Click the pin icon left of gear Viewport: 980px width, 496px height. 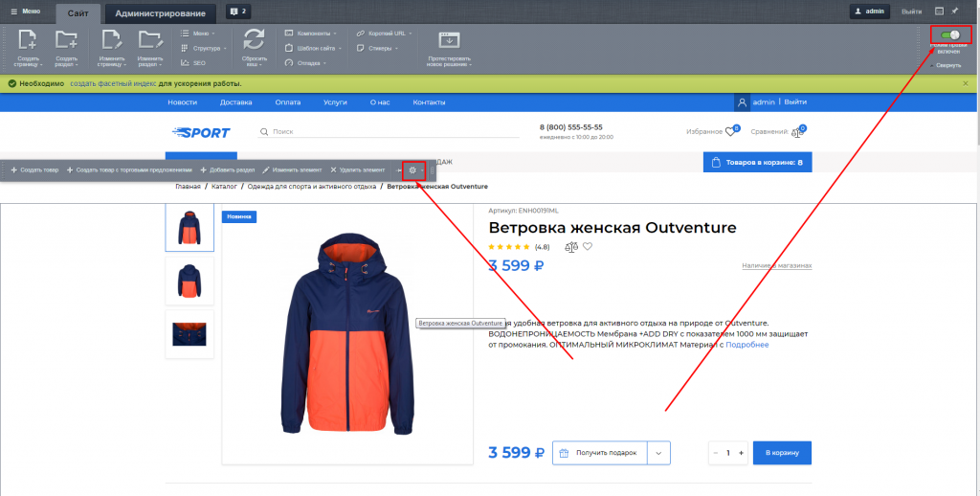click(x=399, y=170)
